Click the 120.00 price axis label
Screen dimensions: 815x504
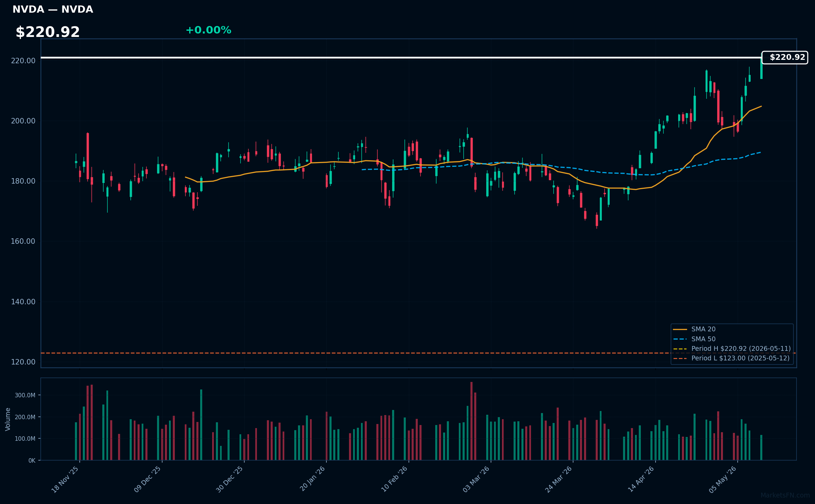coord(23,362)
